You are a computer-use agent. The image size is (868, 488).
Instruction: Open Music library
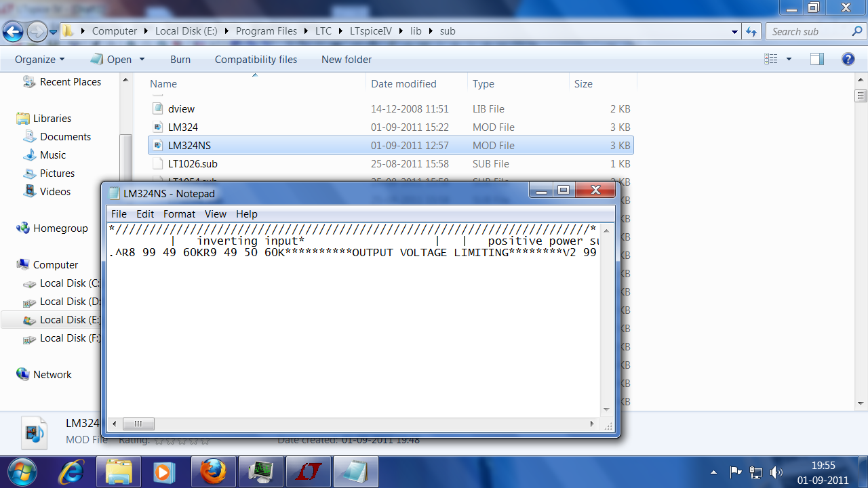53,155
